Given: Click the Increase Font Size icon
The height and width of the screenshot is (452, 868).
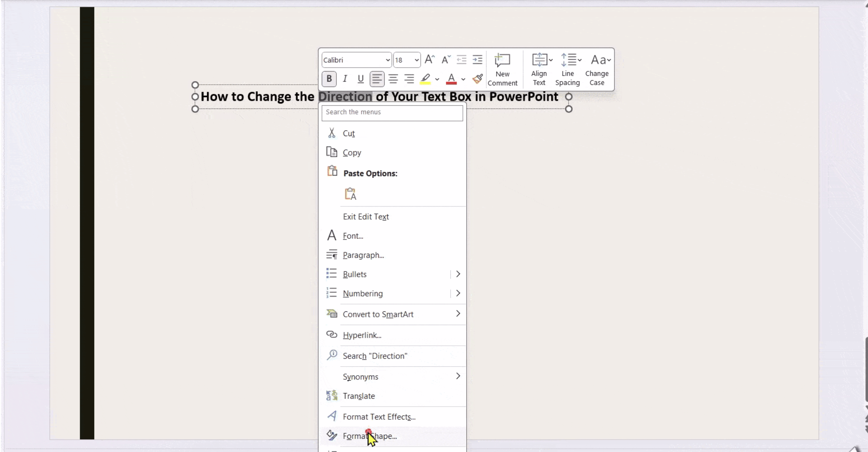Looking at the screenshot, I should coord(429,59).
